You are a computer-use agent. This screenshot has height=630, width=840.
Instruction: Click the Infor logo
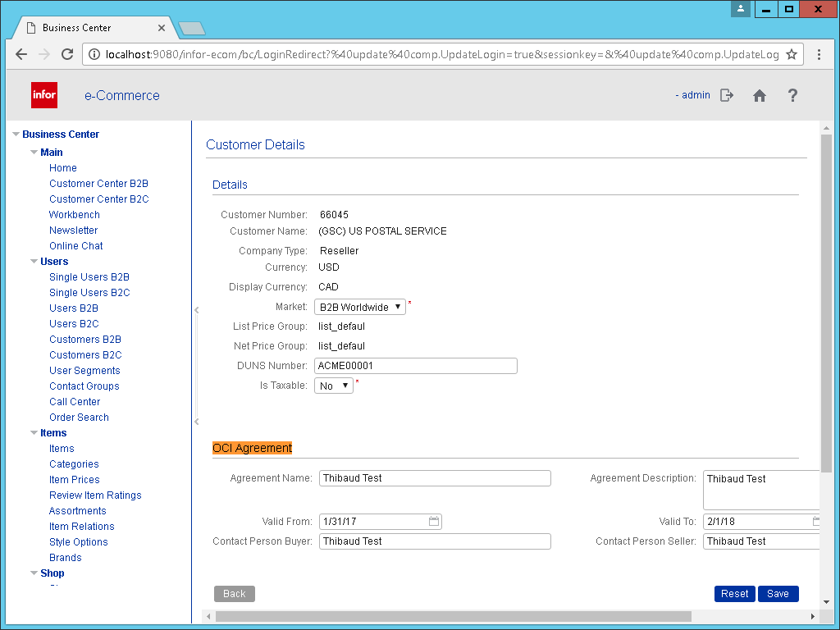pyautogui.click(x=44, y=95)
